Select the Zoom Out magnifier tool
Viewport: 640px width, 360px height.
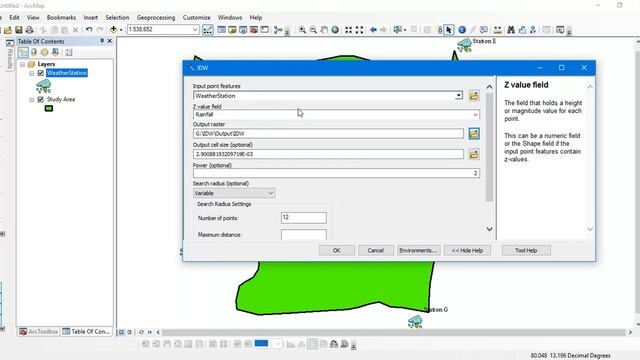coord(313,30)
